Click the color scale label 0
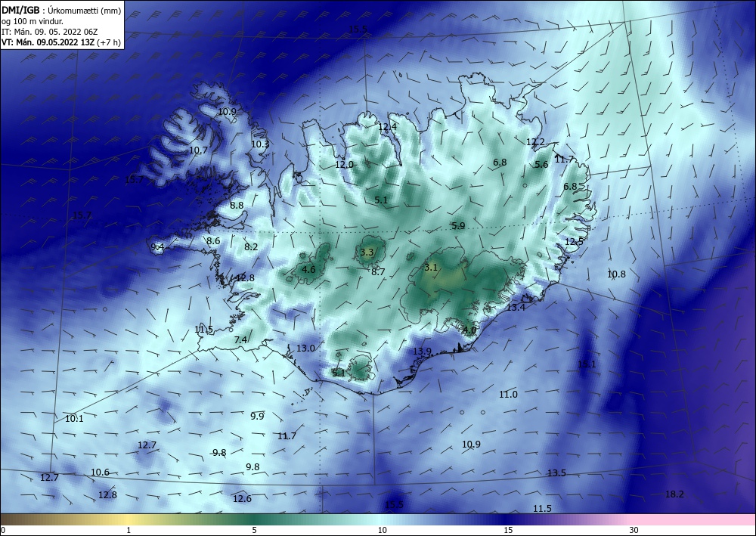Image resolution: width=756 pixels, height=536 pixels. (x=3, y=530)
